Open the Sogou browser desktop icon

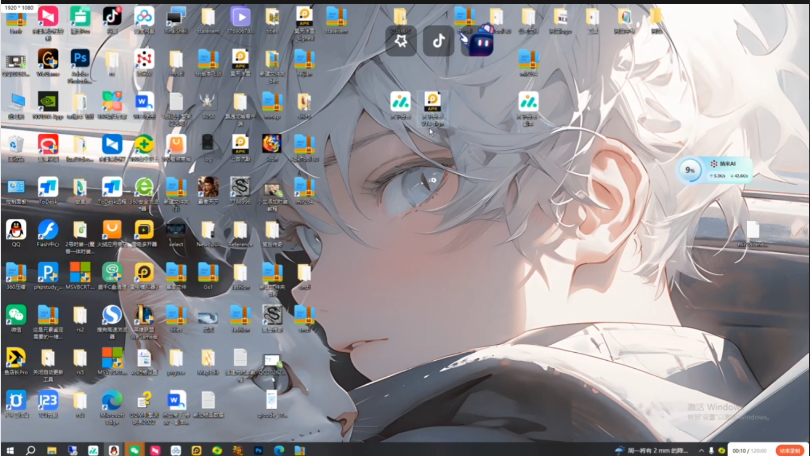112,315
